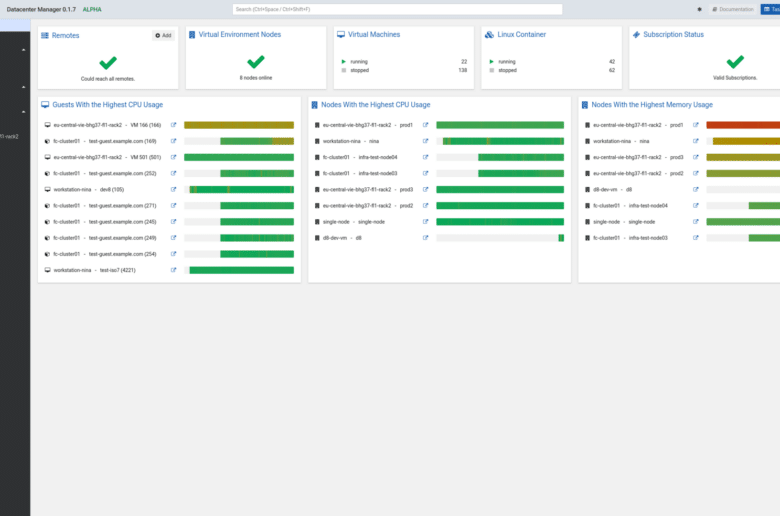Viewport: 780px width, 516px height.
Task: Collapse the third sidebar section arrow
Action: (x=23, y=112)
